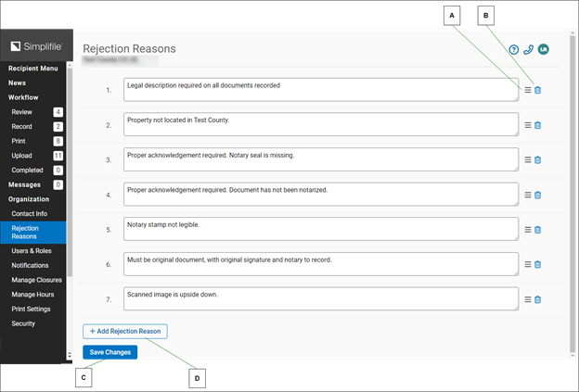The width and height of the screenshot is (579, 392).
Task: Click reorder handle for reason 6
Action: (x=528, y=264)
